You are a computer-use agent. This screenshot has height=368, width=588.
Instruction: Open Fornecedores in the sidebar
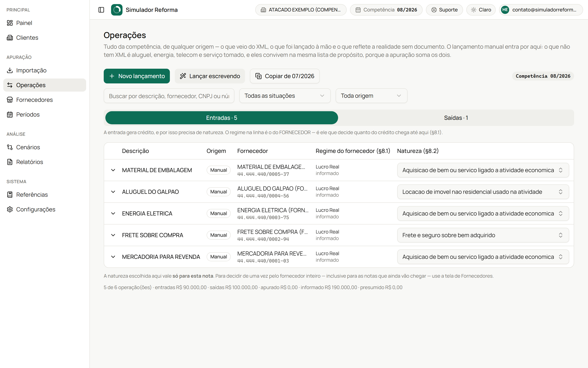point(45,100)
